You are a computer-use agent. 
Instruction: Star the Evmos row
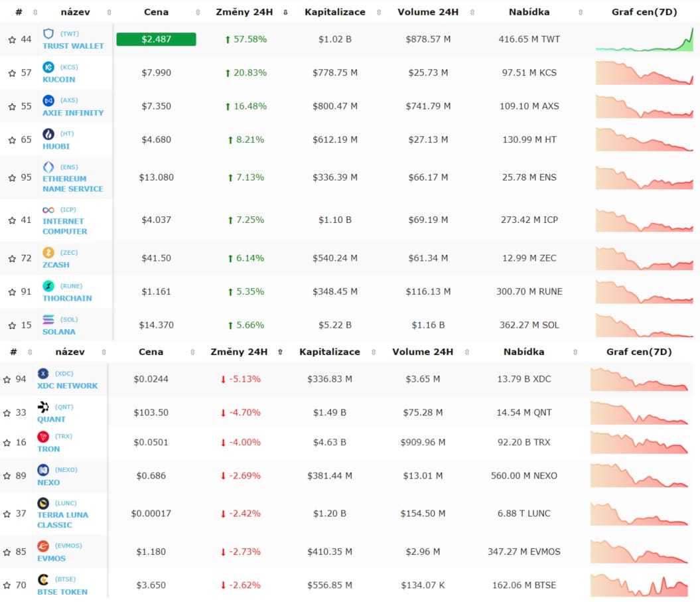(x=7, y=552)
